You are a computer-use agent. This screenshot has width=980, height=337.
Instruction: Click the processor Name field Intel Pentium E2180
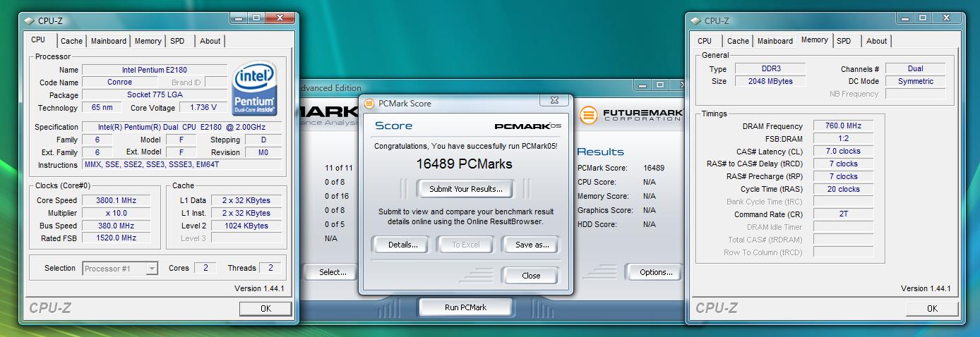tap(155, 70)
